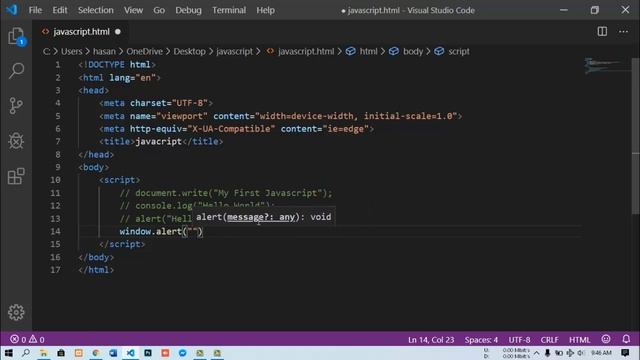Image resolution: width=640 pixels, height=360 pixels.
Task: Open Messenger from the taskbar
Action: 182,353
